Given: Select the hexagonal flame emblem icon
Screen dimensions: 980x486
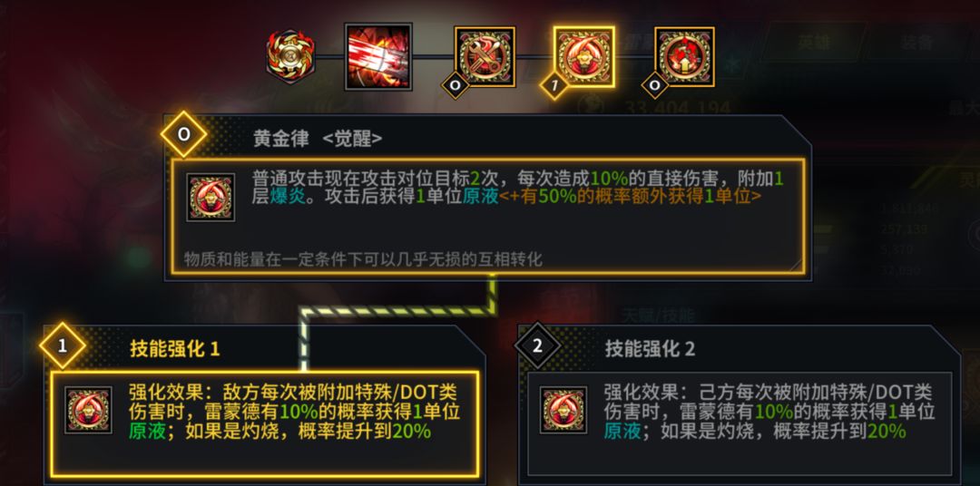Looking at the screenshot, I should point(290,57).
